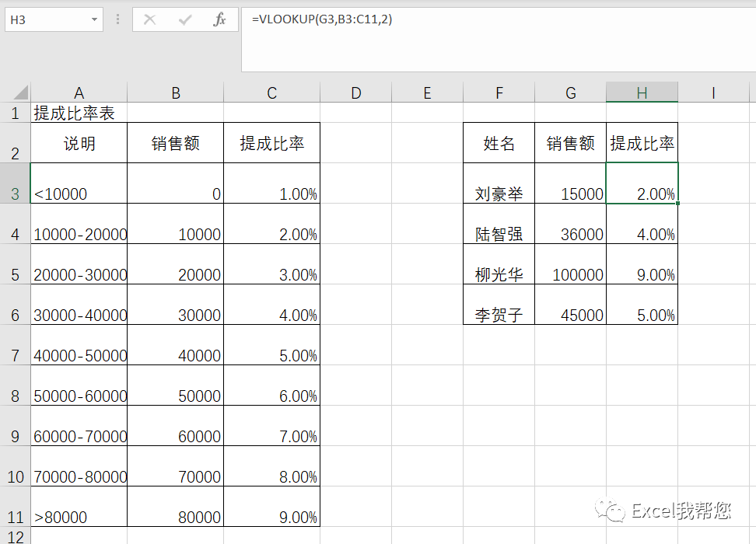The height and width of the screenshot is (544, 756).
Task: Click name cell '柳光华'
Action: point(499,264)
